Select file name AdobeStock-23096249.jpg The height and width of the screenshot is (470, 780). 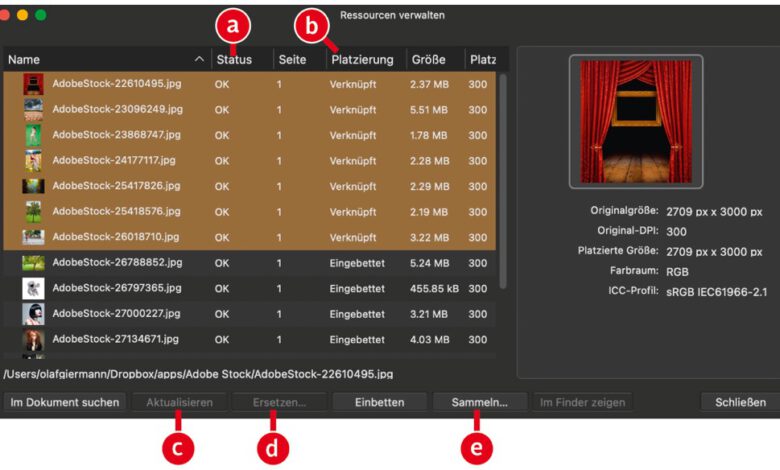(117, 109)
